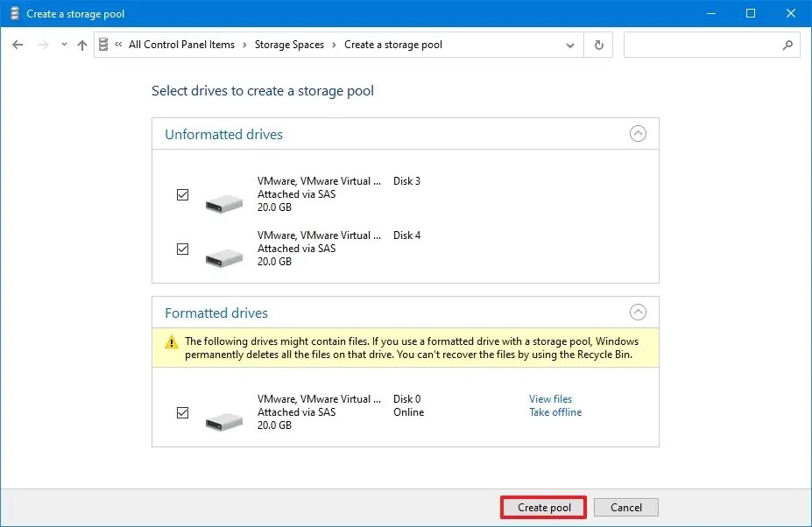812x527 pixels.
Task: Collapse the Unformatted drives section
Action: (639, 133)
